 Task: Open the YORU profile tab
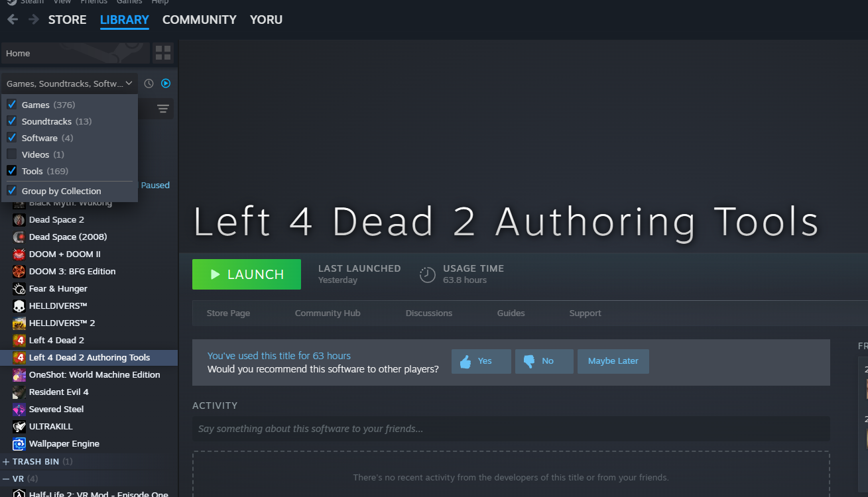click(267, 20)
